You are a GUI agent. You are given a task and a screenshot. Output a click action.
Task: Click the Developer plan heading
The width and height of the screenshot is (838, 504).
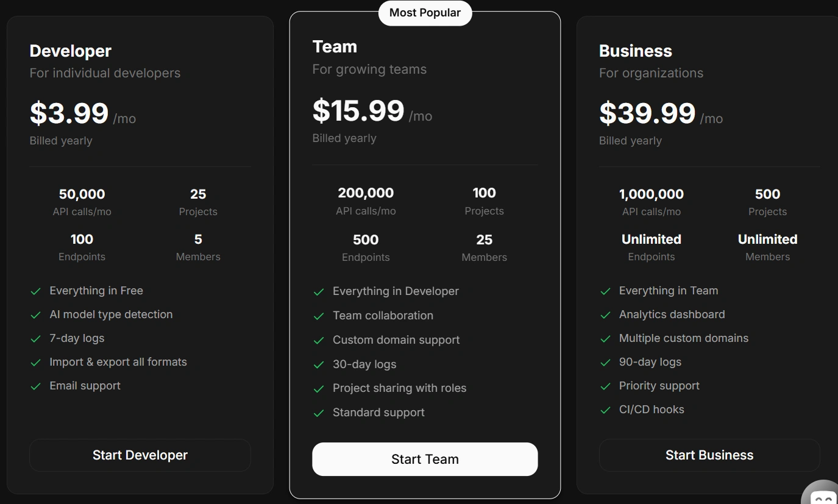[x=71, y=51]
